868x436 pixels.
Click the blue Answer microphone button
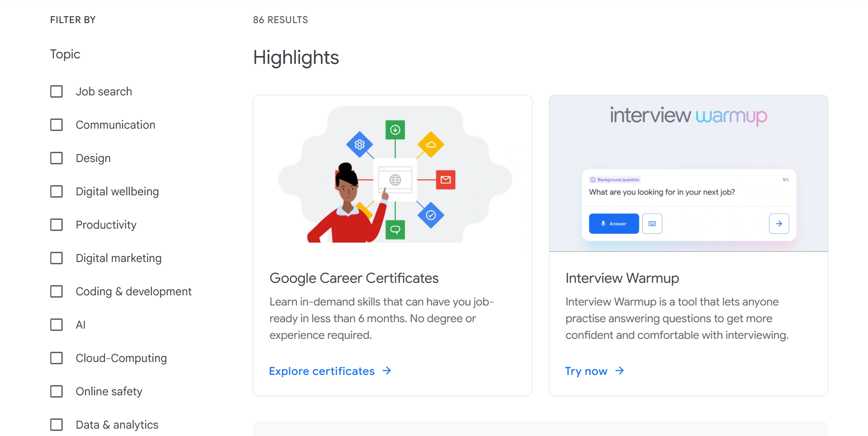pos(614,224)
